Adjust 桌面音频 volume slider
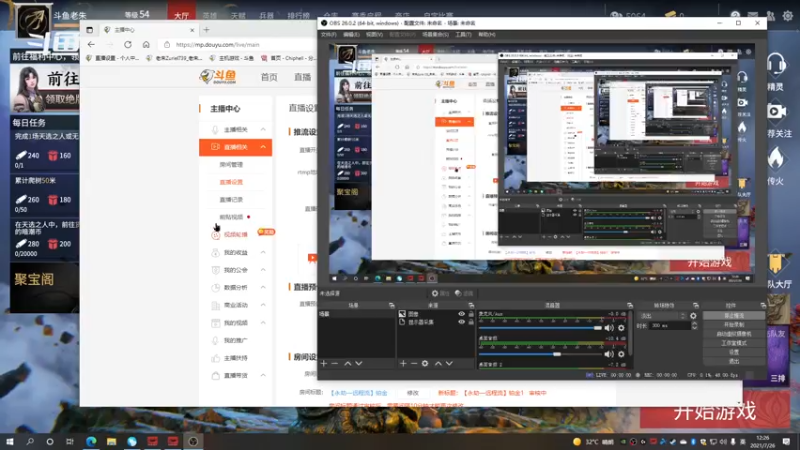800x450 pixels. [540, 354]
